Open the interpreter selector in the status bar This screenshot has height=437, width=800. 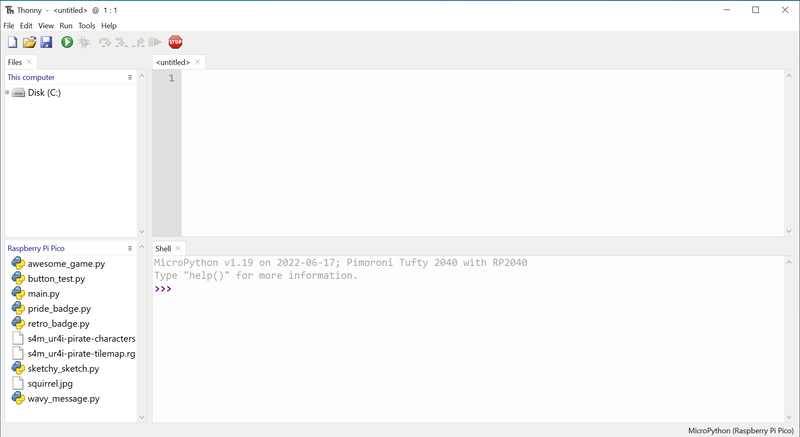(x=740, y=430)
